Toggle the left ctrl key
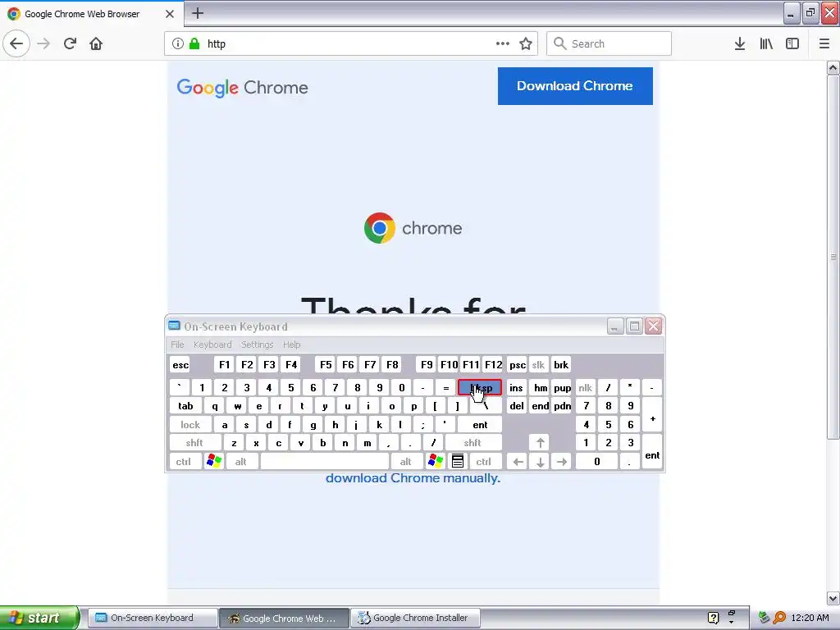The image size is (840, 630). (185, 461)
